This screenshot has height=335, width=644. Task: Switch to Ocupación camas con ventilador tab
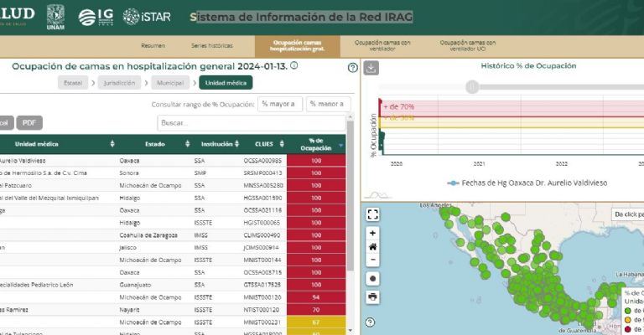click(382, 45)
